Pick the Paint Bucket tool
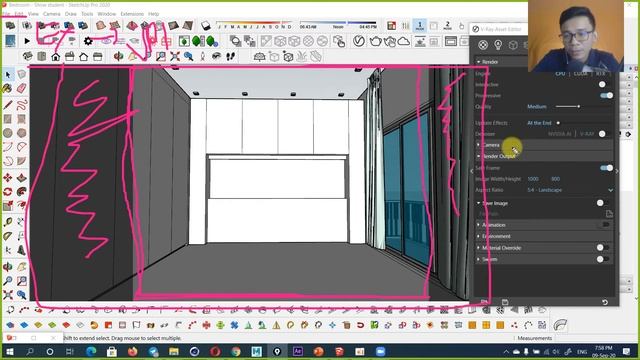The image size is (640, 360). click(8, 89)
